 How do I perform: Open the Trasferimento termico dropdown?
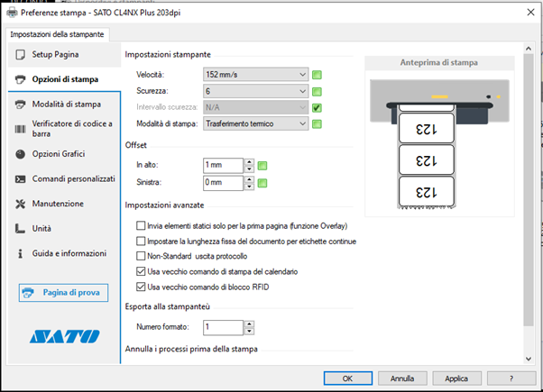255,123
